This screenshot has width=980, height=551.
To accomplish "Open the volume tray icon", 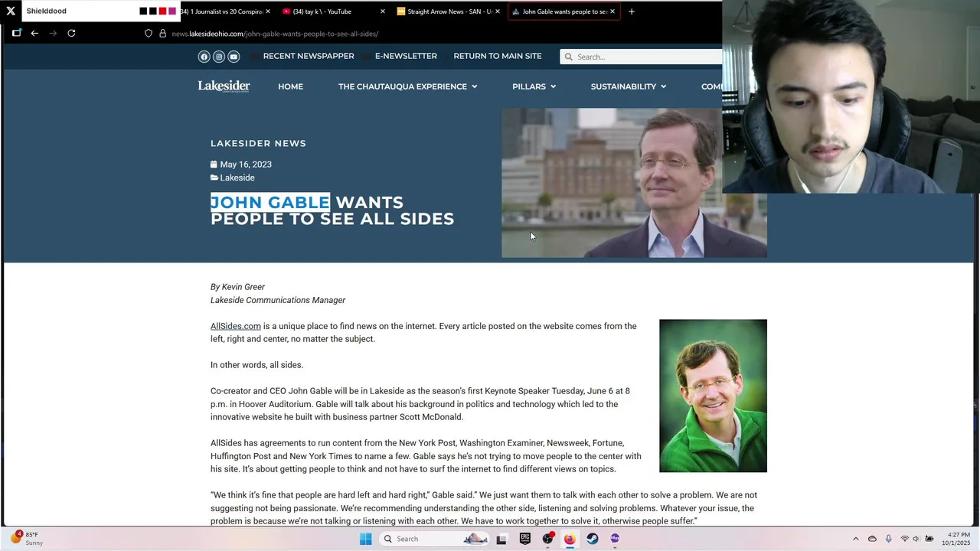I will 916,539.
